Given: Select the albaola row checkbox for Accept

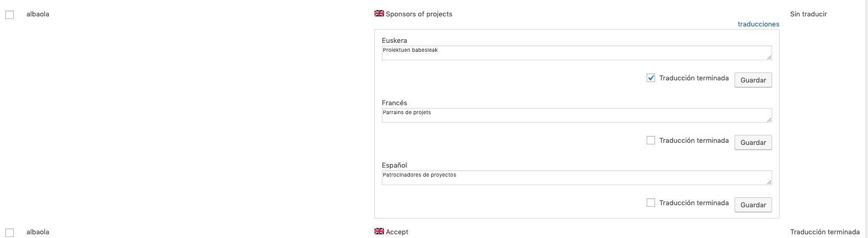Looking at the screenshot, I should point(10,233).
